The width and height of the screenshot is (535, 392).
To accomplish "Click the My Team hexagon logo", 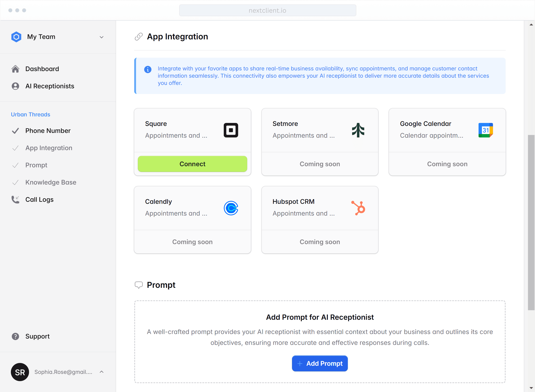I will 16,37.
